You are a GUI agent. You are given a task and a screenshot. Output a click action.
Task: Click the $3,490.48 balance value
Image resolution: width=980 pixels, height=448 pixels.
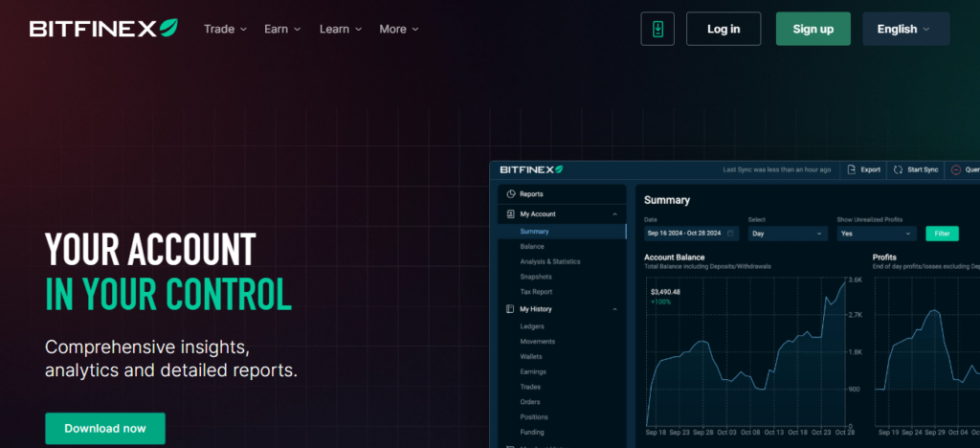(x=665, y=292)
